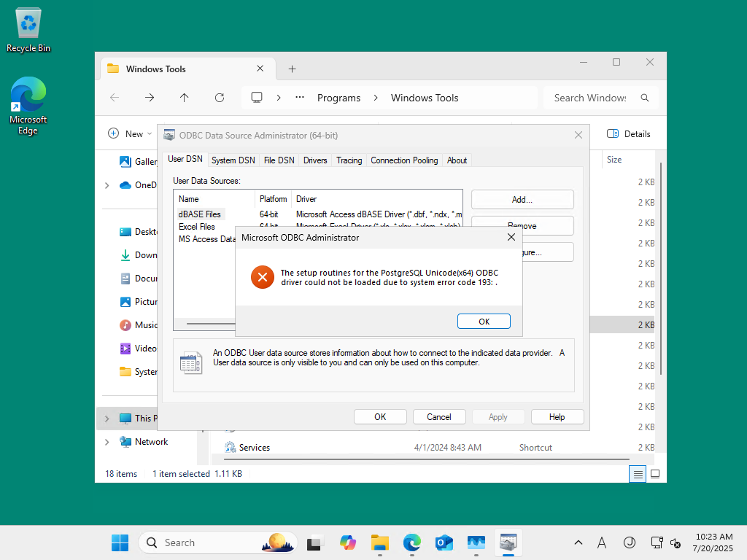Click the Name column header
The image size is (747, 560).
tap(214, 199)
